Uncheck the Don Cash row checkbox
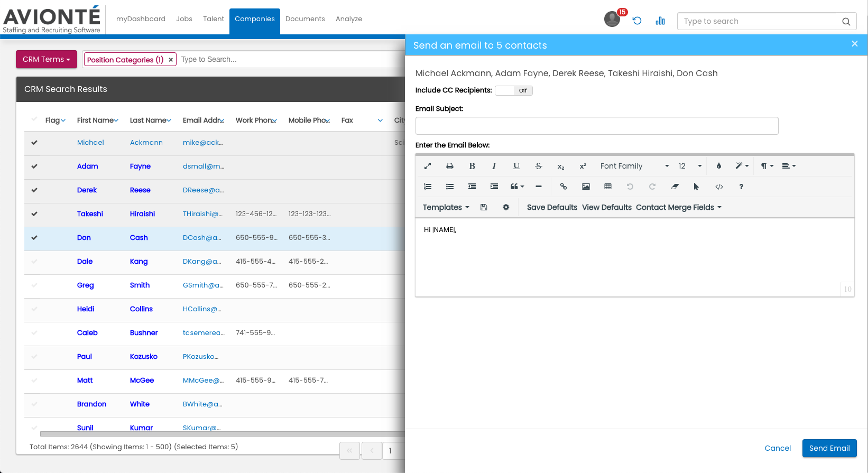The width and height of the screenshot is (868, 473). pos(34,238)
